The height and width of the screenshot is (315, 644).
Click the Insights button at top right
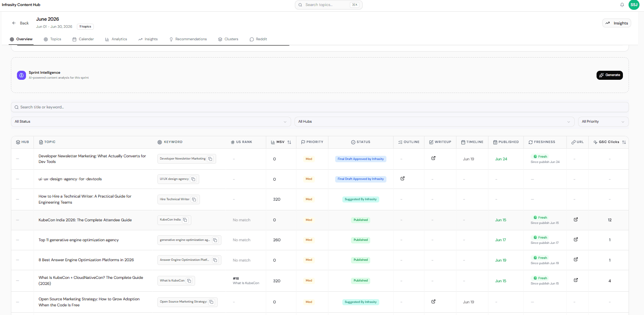coord(617,23)
